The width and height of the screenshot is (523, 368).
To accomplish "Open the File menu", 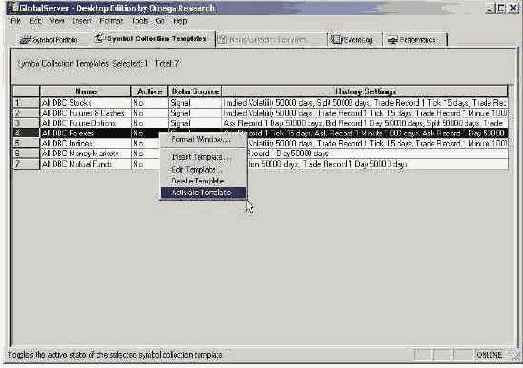I will tap(15, 21).
